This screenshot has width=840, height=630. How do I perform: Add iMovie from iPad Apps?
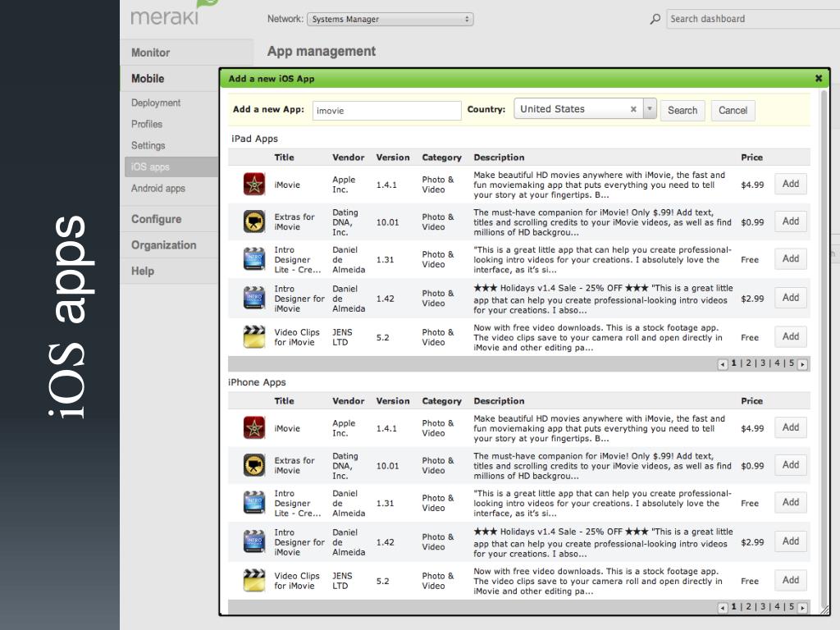[791, 184]
